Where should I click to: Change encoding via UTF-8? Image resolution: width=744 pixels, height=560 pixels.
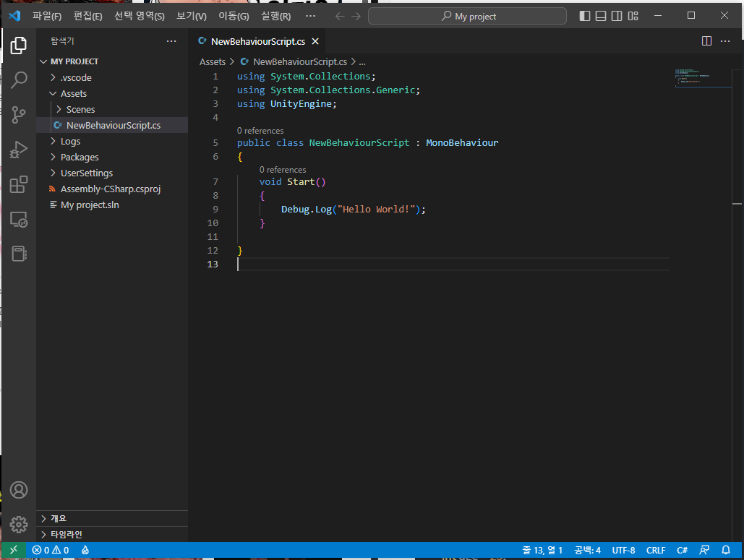[x=623, y=550]
